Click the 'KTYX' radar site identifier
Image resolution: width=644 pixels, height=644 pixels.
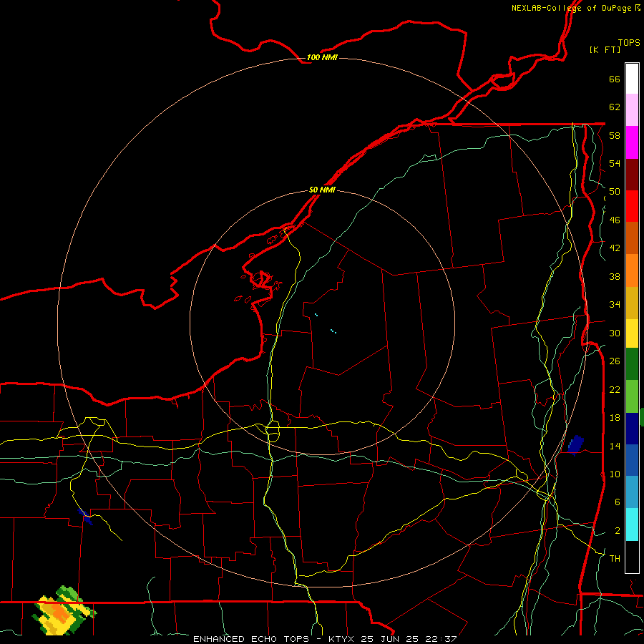[x=341, y=639]
